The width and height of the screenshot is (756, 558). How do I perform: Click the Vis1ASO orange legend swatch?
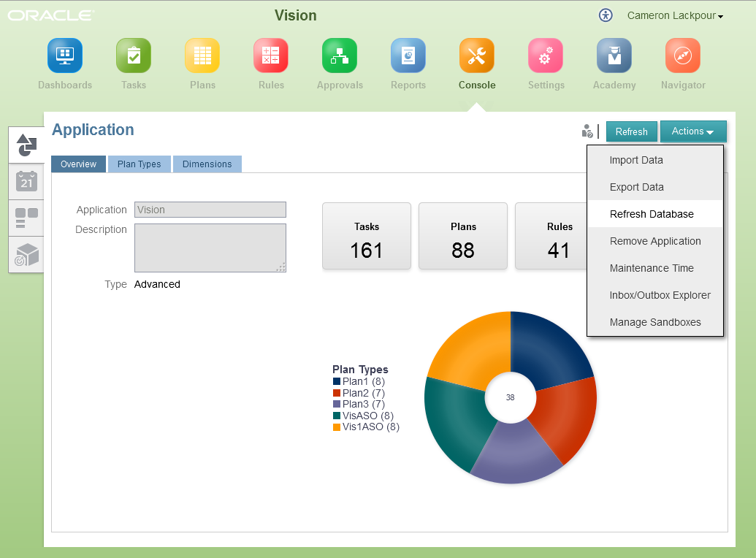tap(337, 427)
